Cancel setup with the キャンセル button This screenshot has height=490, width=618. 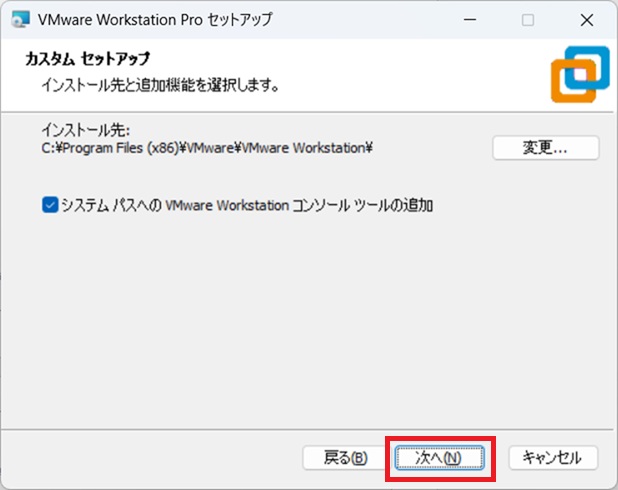coord(553,458)
